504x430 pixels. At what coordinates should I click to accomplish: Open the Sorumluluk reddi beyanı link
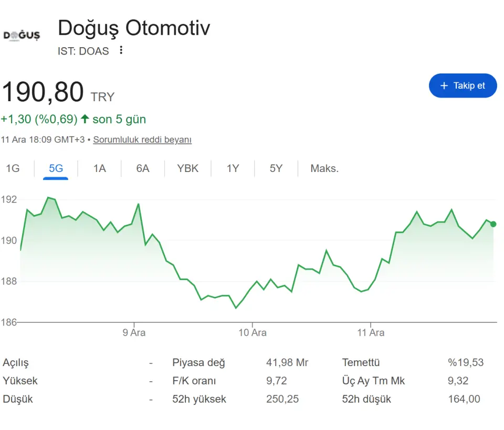[142, 139]
